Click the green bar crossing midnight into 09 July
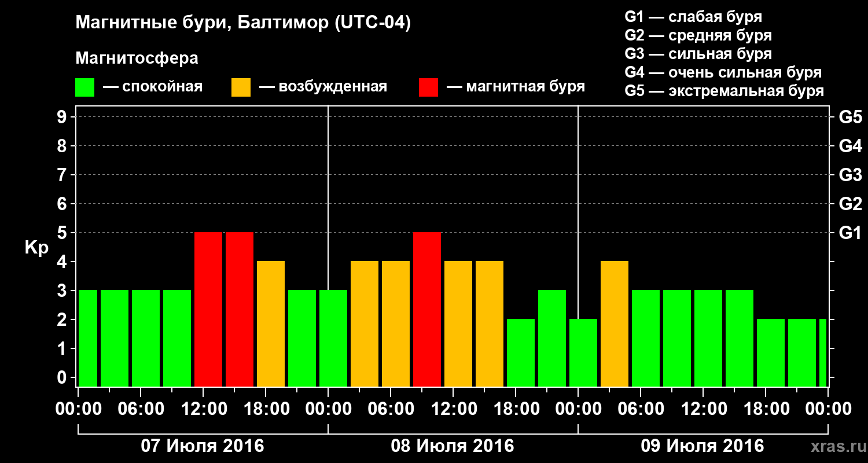 (583, 352)
